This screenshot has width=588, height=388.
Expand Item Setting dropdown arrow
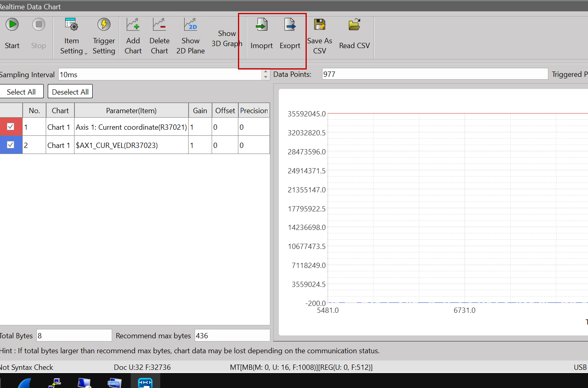coord(86,54)
